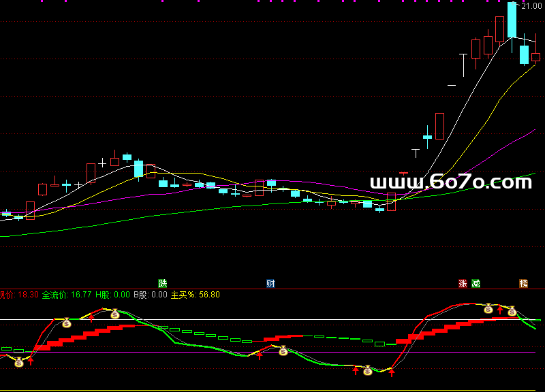Click the green 减 event marker
This screenshot has height=392, width=545.
(x=476, y=283)
